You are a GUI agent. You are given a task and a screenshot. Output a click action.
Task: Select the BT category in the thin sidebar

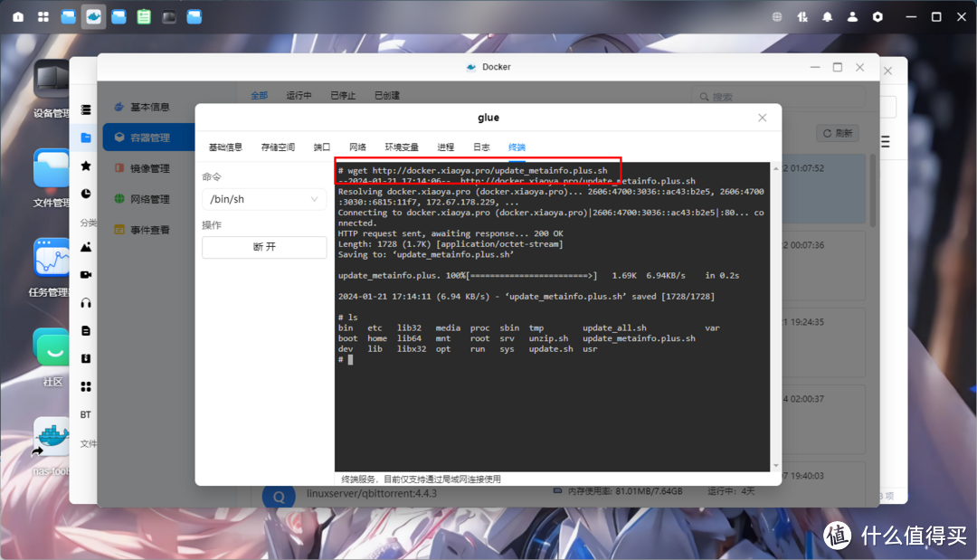click(85, 414)
